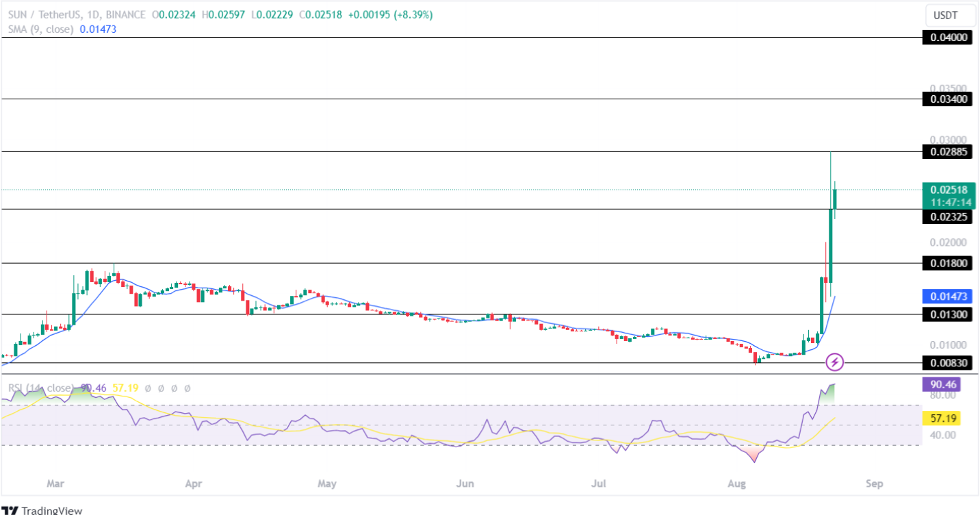
Task: Click the 0.03000 price scale tick
Action: (948, 140)
